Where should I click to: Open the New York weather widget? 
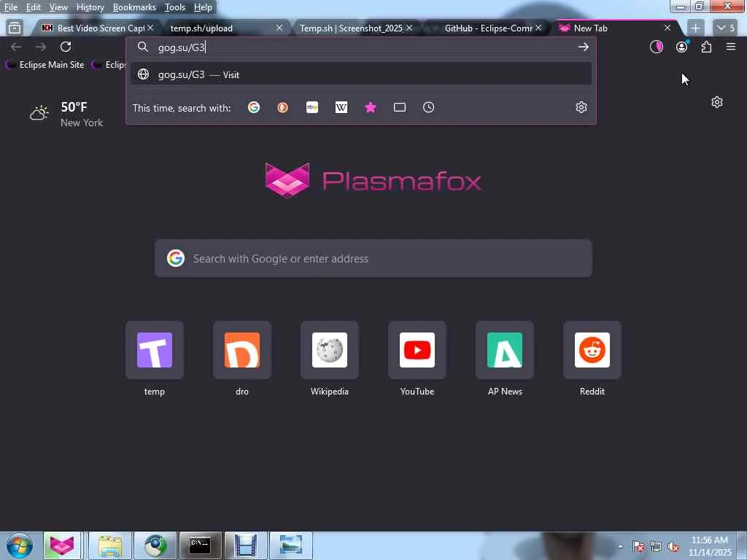coord(66,114)
